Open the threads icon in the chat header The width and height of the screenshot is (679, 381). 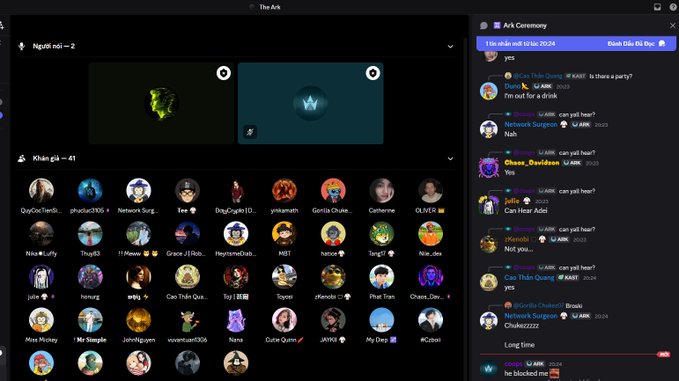pyautogui.click(x=484, y=26)
